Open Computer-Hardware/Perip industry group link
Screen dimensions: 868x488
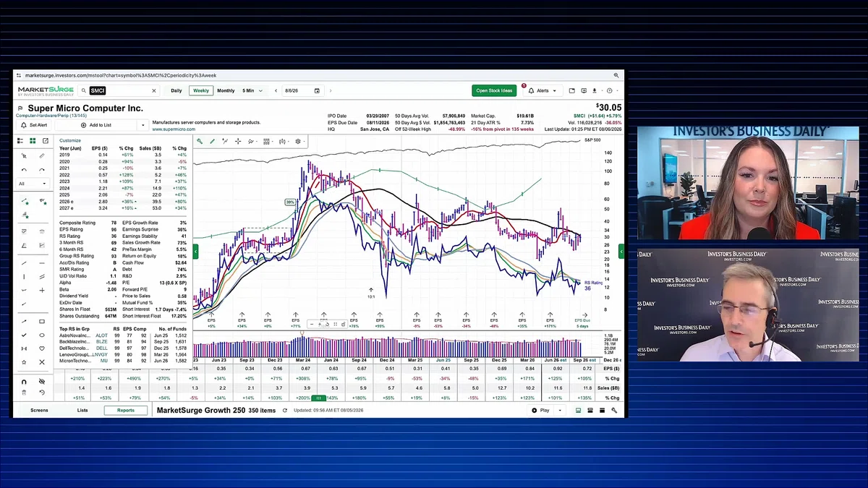click(51, 116)
